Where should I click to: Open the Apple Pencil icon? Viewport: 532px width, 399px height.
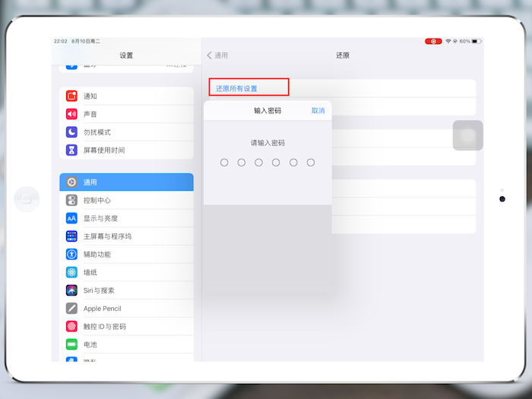tap(71, 308)
